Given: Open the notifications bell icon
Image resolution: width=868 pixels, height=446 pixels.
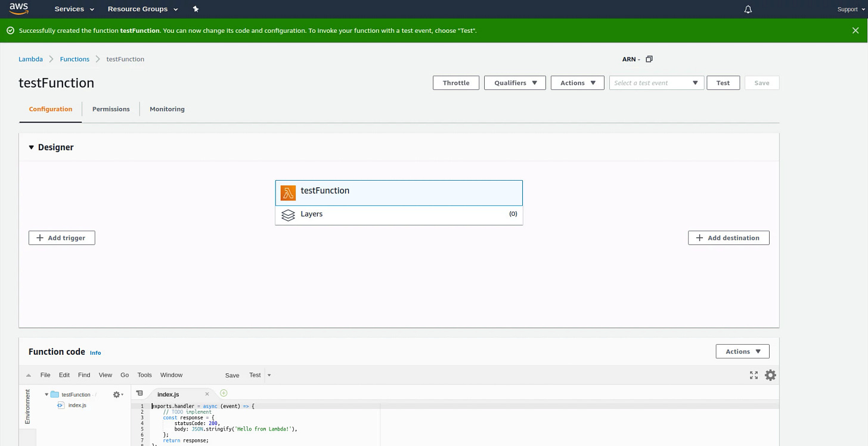Looking at the screenshot, I should point(748,9).
